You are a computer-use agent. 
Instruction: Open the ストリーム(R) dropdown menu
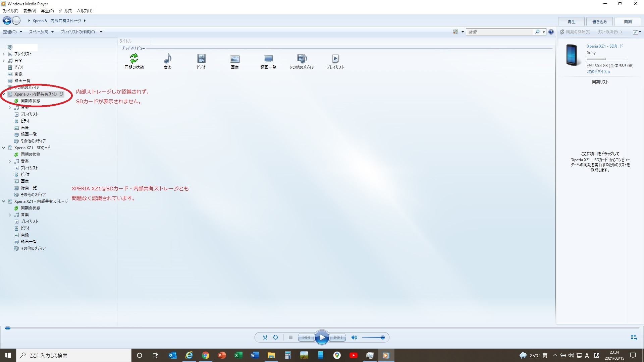coord(41,32)
